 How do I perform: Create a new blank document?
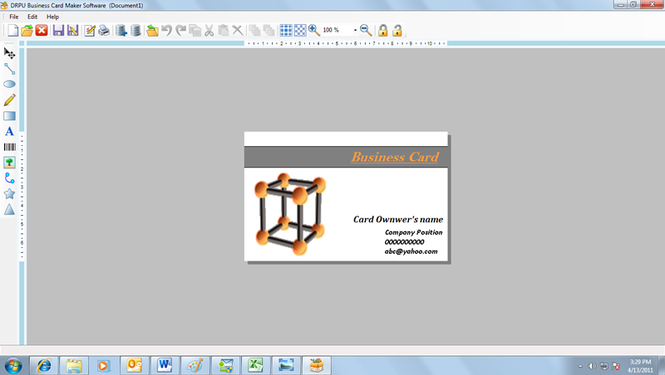coord(13,30)
